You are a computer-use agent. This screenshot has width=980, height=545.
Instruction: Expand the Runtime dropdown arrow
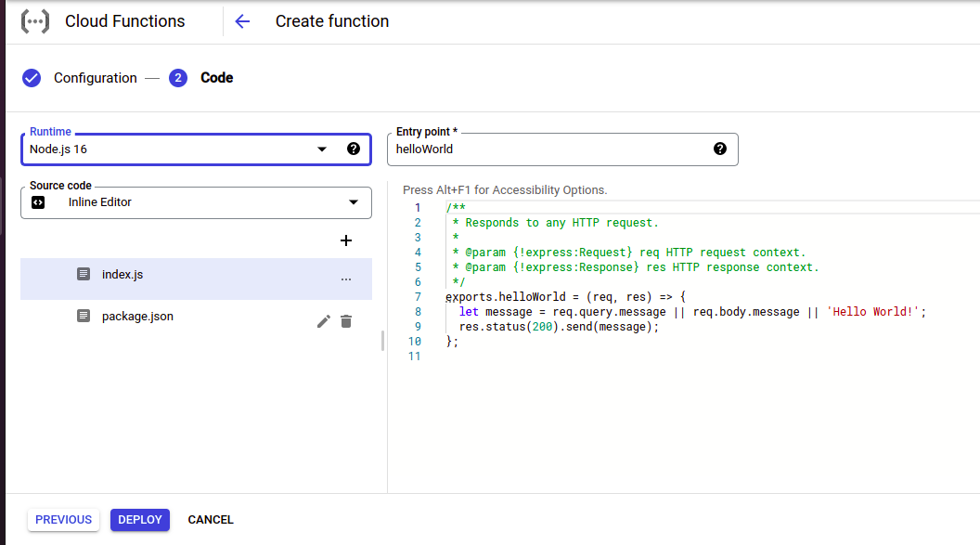point(322,149)
